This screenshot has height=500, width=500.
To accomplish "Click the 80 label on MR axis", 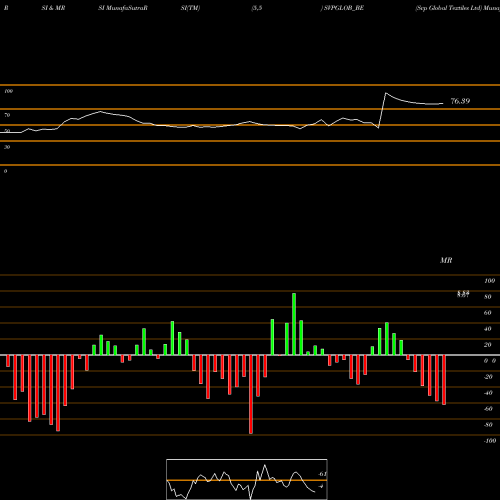I will [x=488, y=297].
